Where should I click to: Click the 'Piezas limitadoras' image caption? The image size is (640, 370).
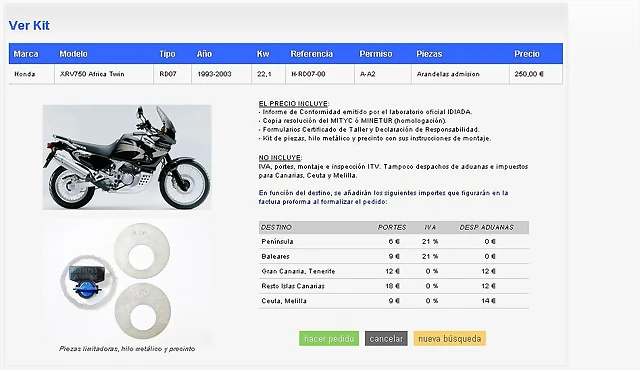[127, 349]
